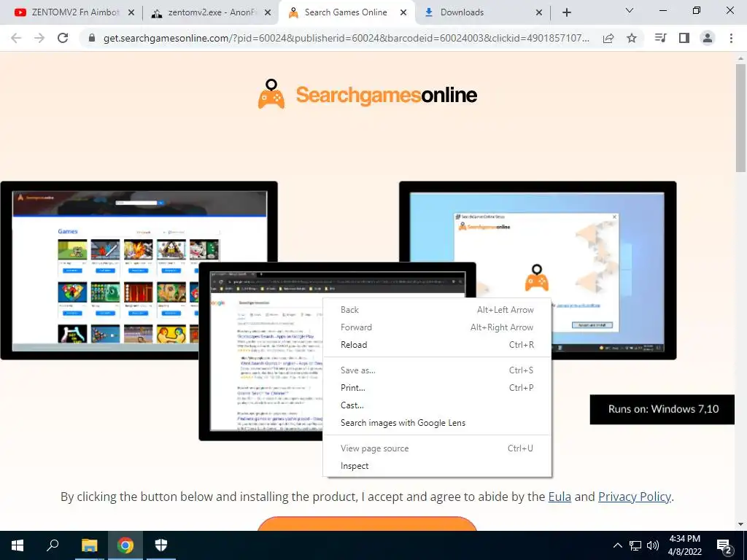
Task: Choose Save as... in context menu
Action: click(437, 370)
